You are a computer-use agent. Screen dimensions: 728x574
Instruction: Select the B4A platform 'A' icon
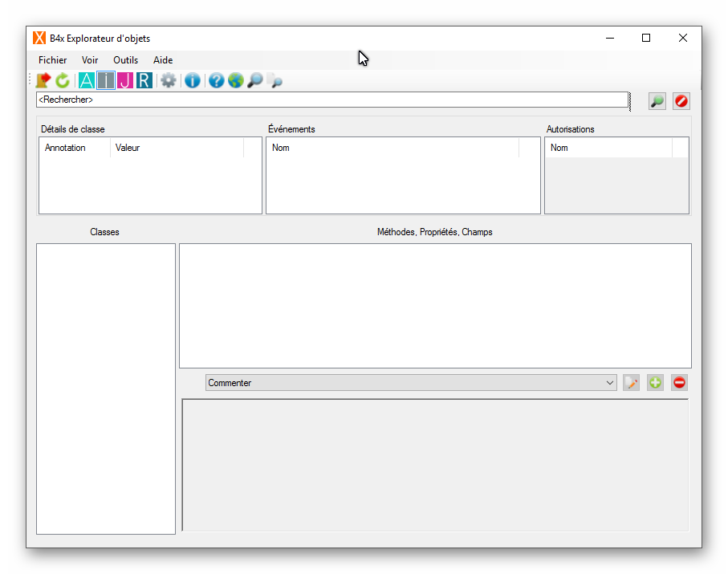coord(87,80)
